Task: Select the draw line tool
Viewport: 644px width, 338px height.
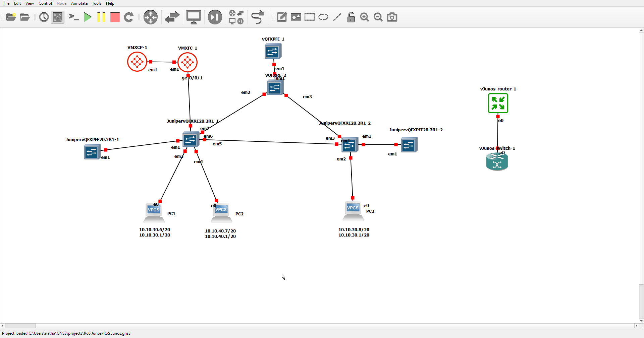Action: pos(337,17)
